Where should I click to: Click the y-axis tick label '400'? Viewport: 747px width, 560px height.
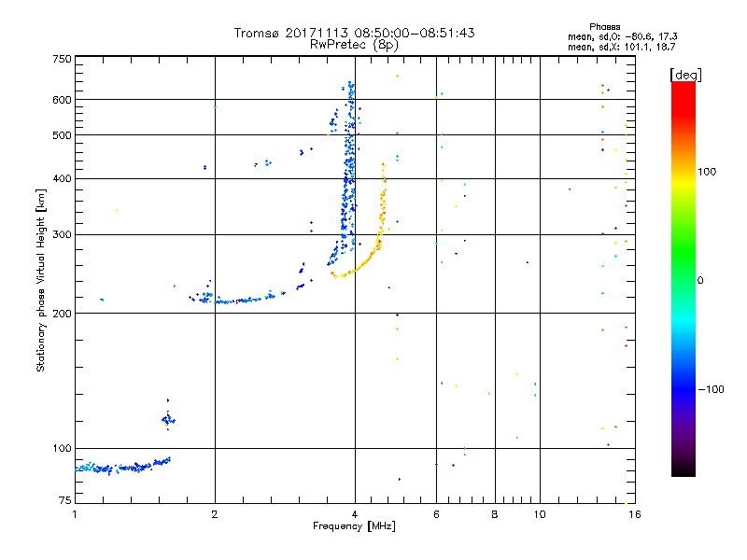point(62,178)
